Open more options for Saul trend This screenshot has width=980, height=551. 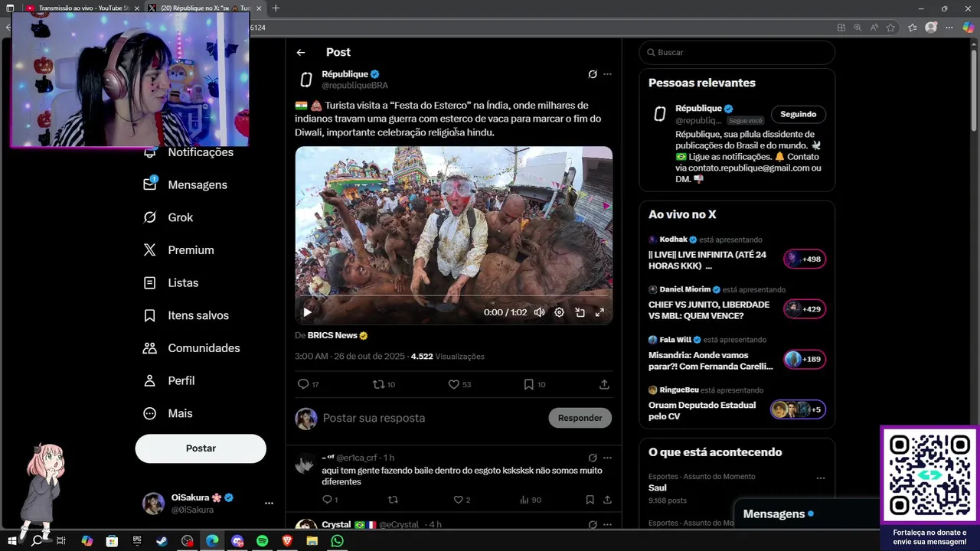821,478
